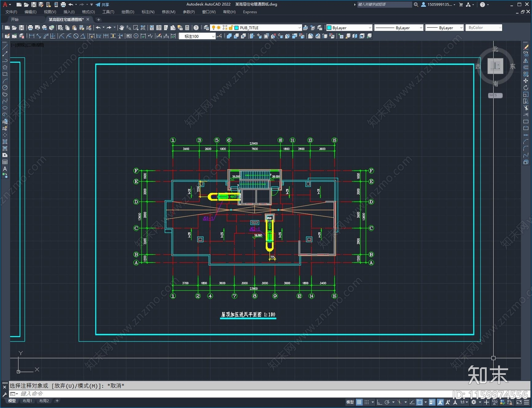The width and height of the screenshot is (532, 408).
Task: Click the Plot printer icon in standard toolbar
Action: pyautogui.click(x=30, y=28)
